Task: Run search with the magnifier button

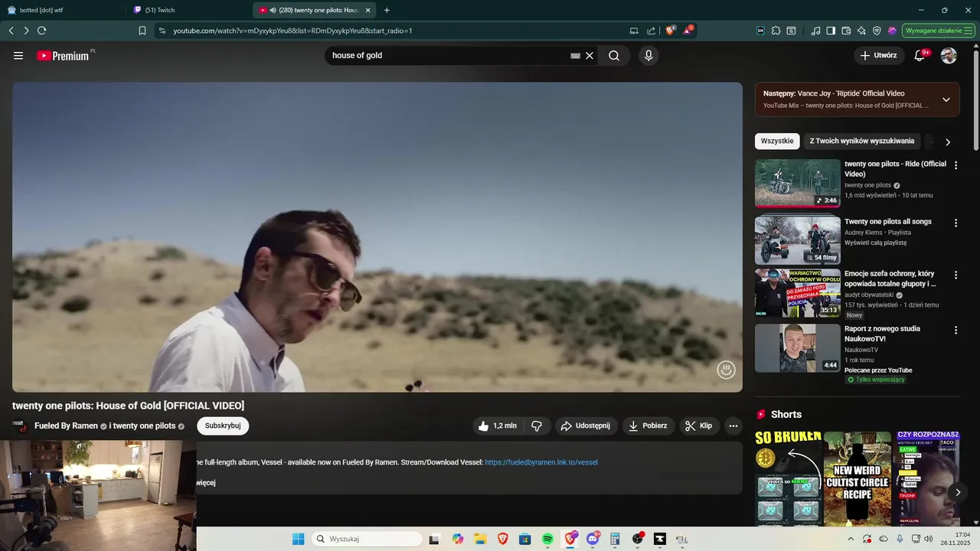Action: (614, 56)
